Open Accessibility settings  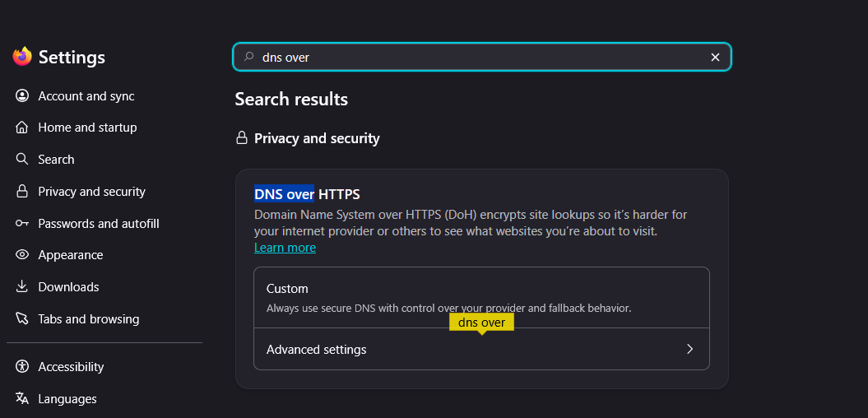pyautogui.click(x=71, y=366)
